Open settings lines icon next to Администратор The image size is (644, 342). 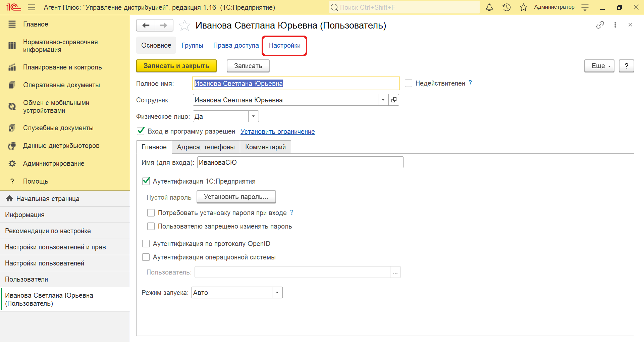click(x=585, y=7)
